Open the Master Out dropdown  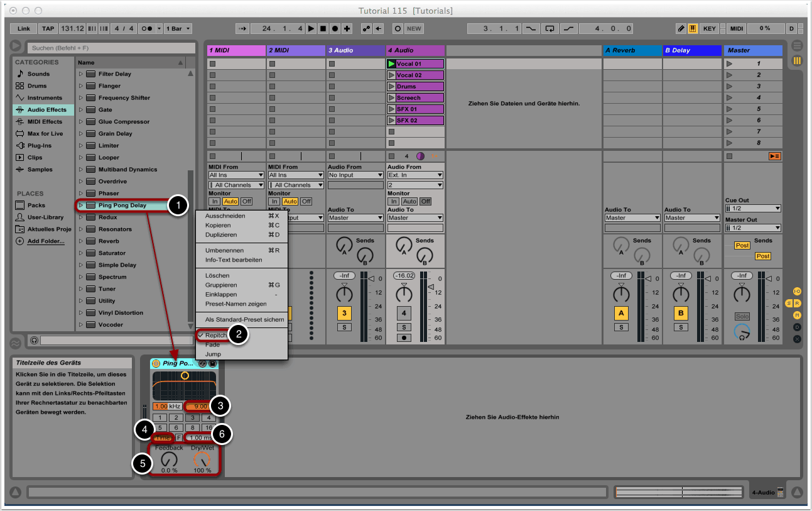tap(753, 228)
